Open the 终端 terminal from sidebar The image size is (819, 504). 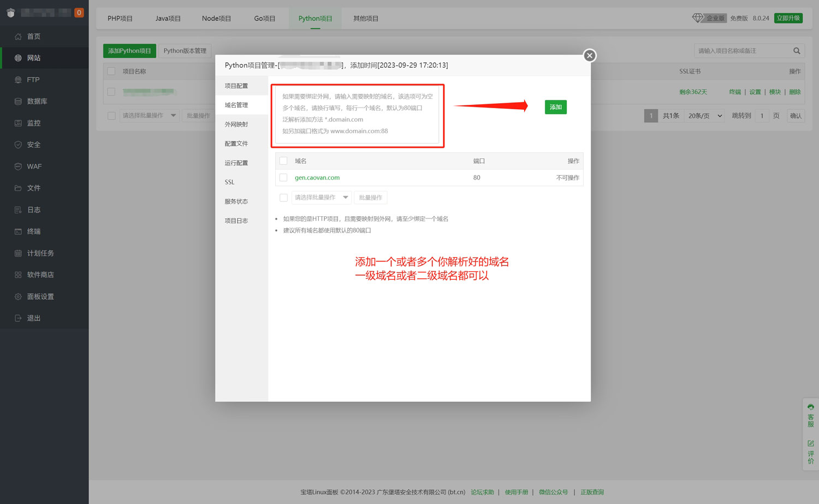point(33,231)
